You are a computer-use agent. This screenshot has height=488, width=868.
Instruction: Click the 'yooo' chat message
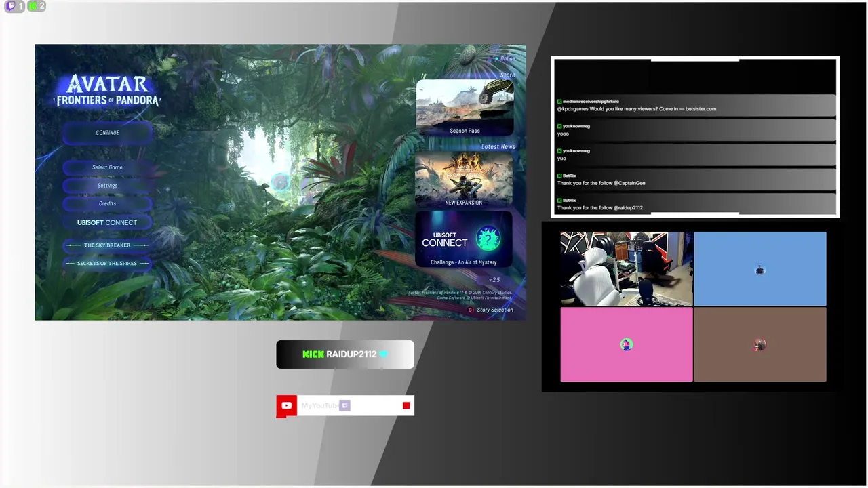click(695, 130)
